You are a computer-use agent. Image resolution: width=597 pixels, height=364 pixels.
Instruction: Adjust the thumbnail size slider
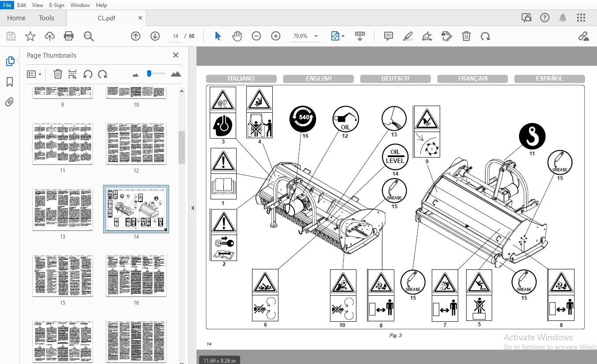pyautogui.click(x=149, y=74)
